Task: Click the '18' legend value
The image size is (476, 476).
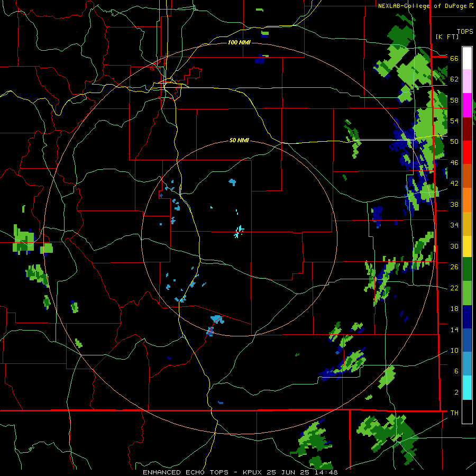Action: click(454, 309)
